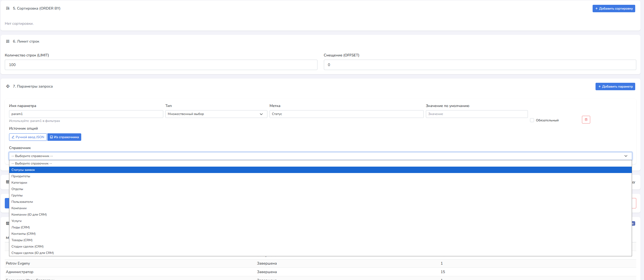The image size is (644, 280).
Task: Choose Приоритеты option in the list
Action: [21, 176]
